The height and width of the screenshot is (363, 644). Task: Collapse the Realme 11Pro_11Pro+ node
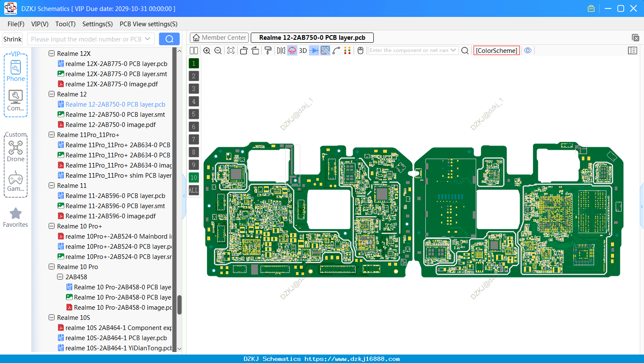(52, 135)
